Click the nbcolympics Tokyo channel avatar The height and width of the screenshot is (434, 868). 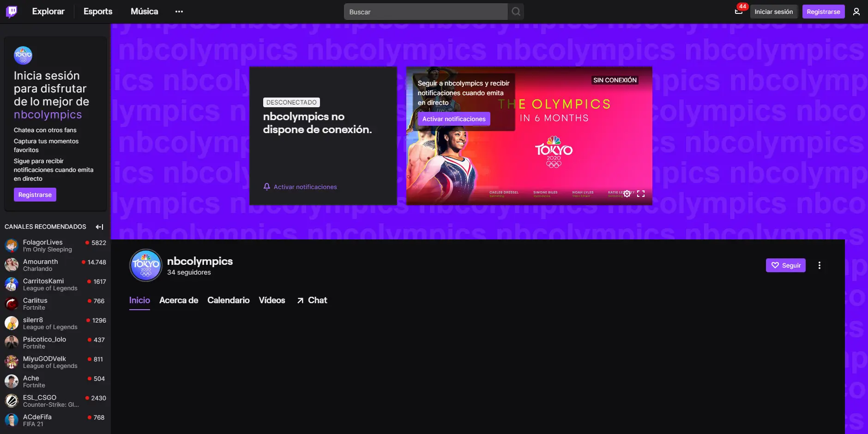point(146,265)
